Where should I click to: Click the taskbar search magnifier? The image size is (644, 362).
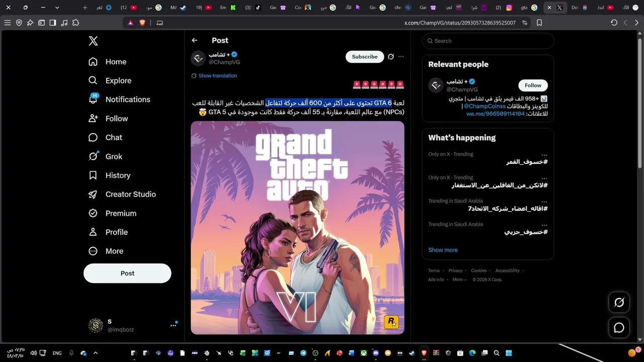497,353
